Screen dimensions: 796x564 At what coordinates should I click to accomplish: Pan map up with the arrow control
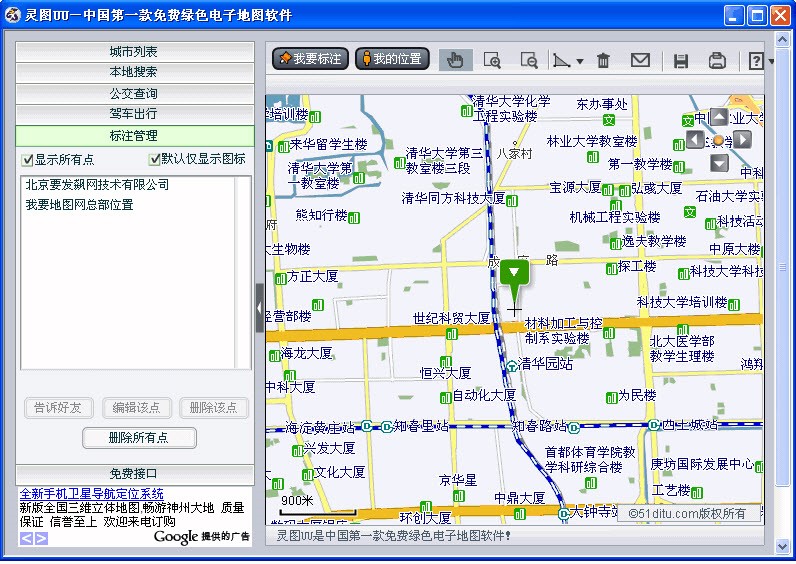coord(719,117)
